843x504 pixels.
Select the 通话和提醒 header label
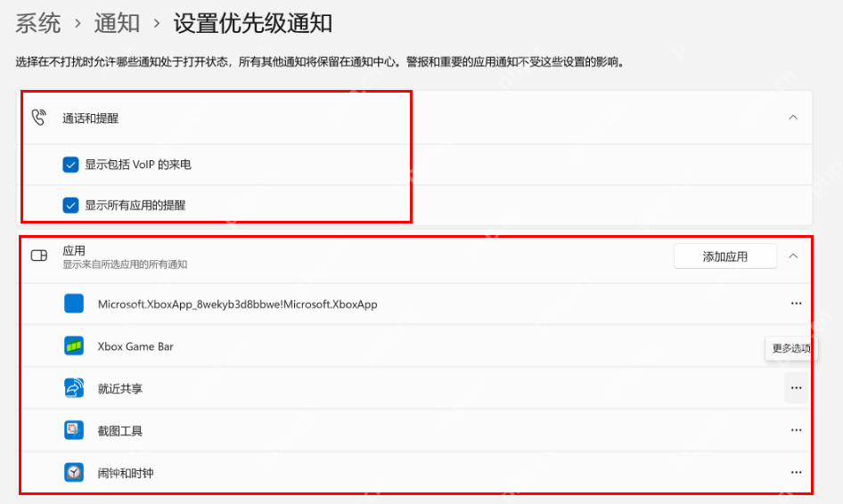pyautogui.click(x=90, y=118)
